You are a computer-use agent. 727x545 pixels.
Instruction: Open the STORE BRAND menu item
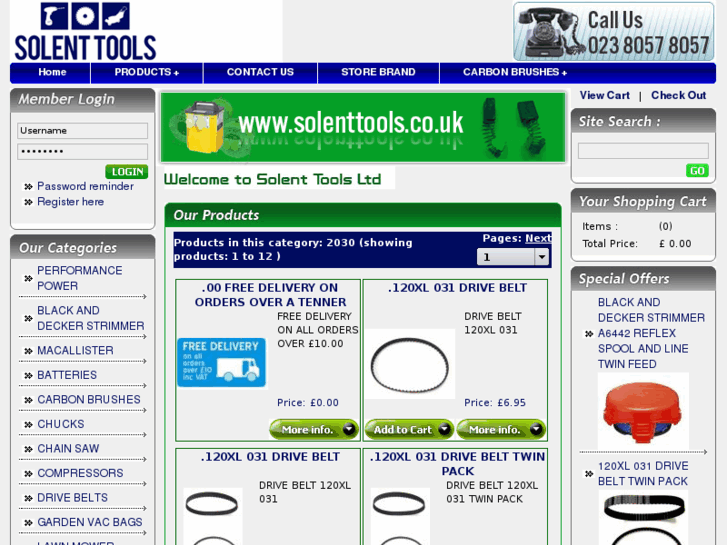click(378, 72)
